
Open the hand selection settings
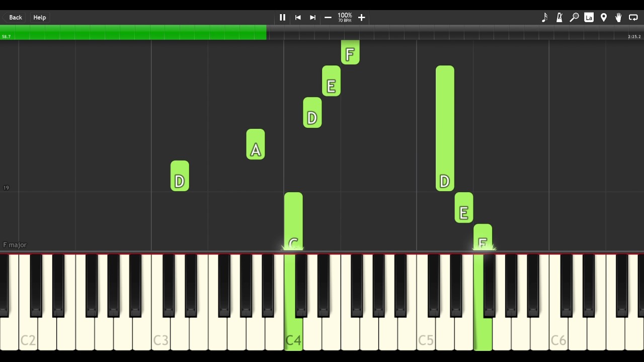click(618, 18)
